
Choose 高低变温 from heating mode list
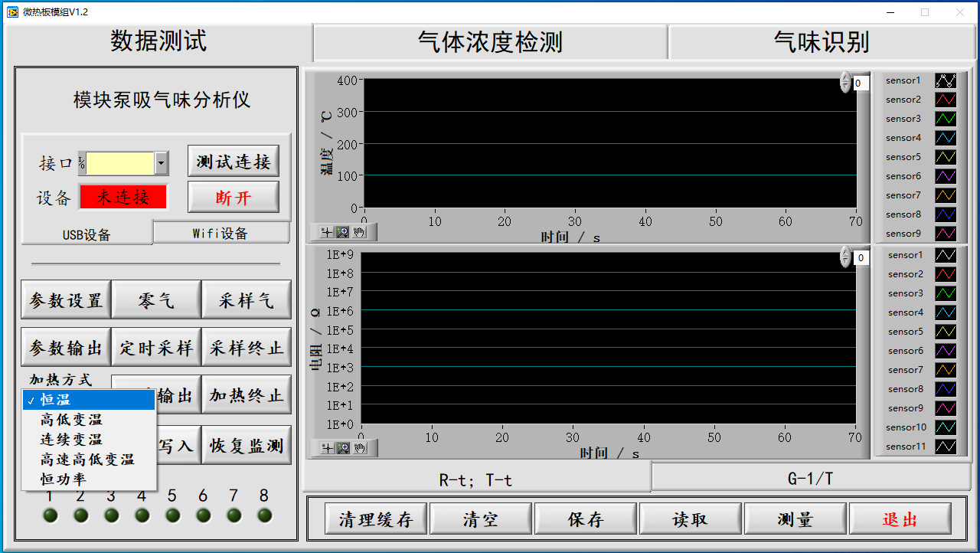[71, 420]
